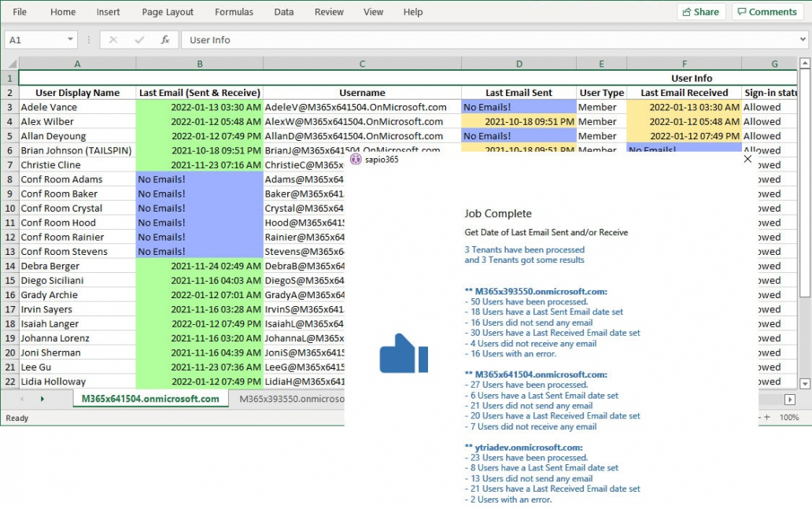Click 'Last Email (Sent & Receive)' header cell

[199, 93]
